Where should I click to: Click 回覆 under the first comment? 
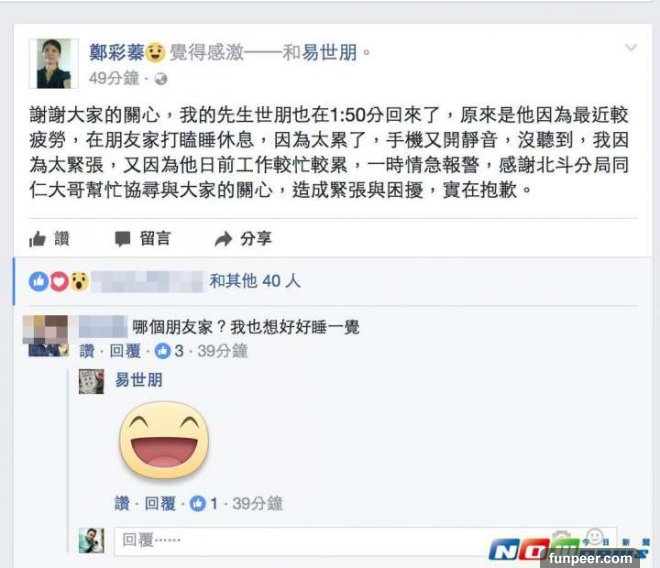click(125, 351)
